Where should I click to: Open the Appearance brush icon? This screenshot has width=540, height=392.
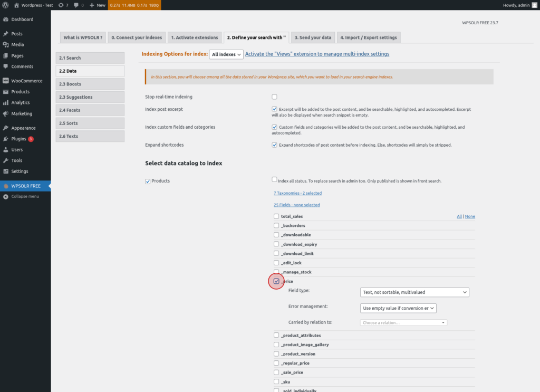click(5, 128)
